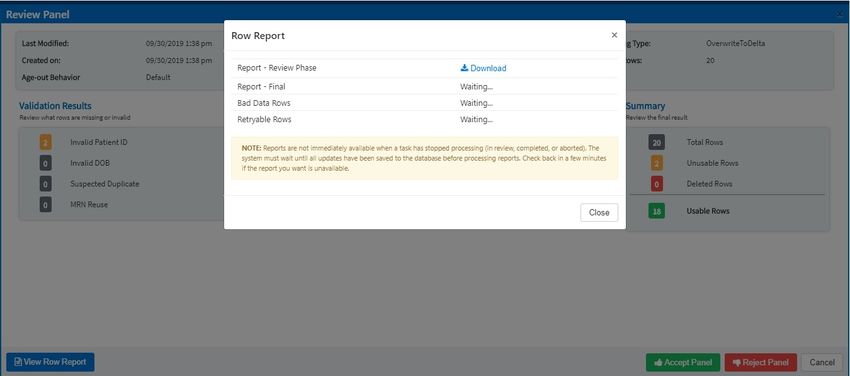The height and width of the screenshot is (376, 850).
Task: Click the 'Usable Rows' label
Action: 708,211
